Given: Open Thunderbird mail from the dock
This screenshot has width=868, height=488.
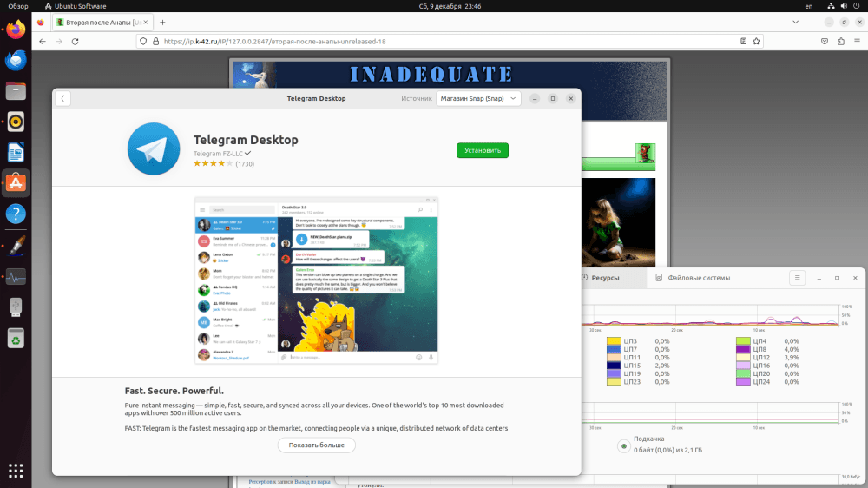Looking at the screenshot, I should (16, 60).
